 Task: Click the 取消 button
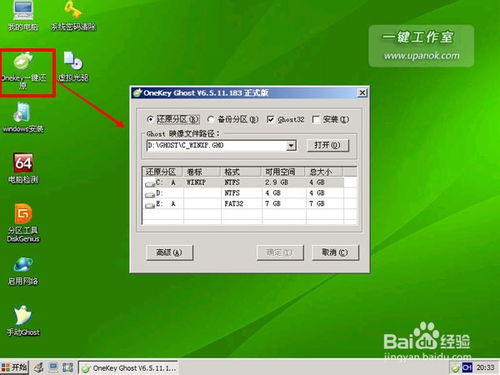point(335,253)
